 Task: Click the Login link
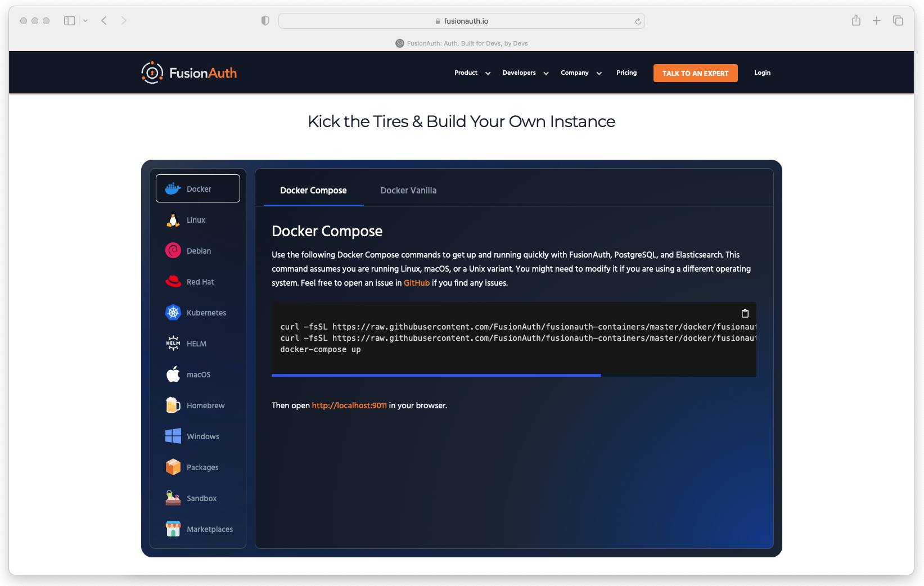point(762,73)
